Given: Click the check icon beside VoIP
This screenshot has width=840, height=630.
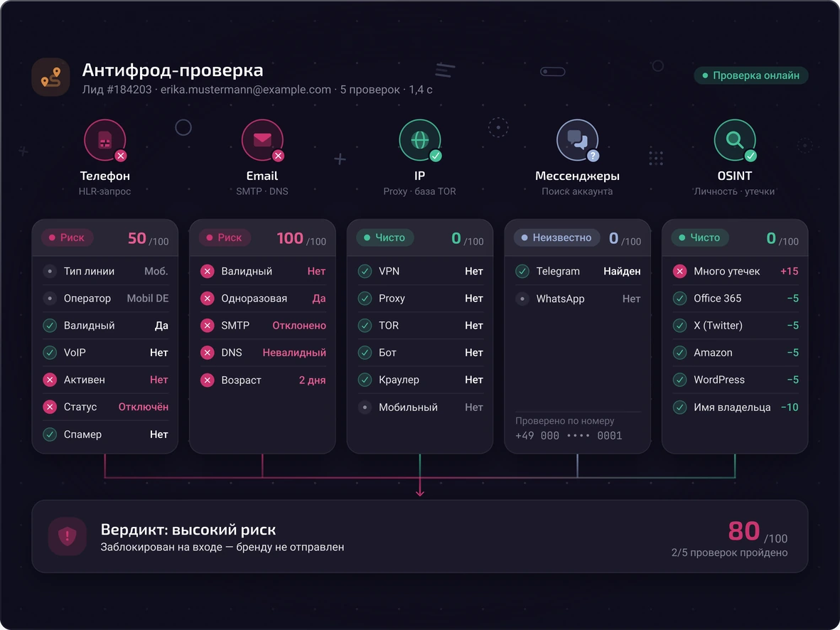Looking at the screenshot, I should tap(50, 352).
